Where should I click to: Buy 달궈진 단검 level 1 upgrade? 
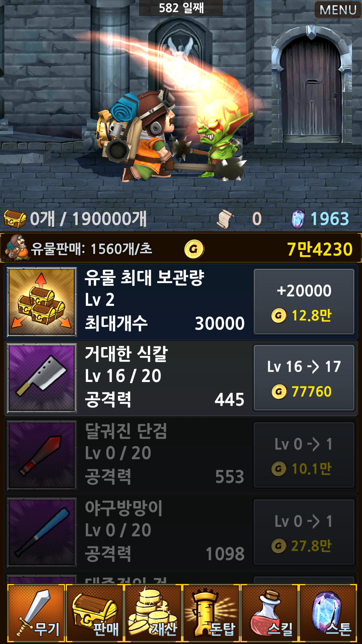[x=304, y=455]
